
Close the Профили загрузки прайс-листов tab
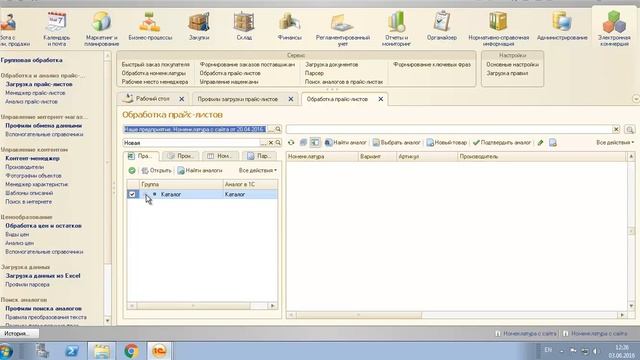[291, 99]
